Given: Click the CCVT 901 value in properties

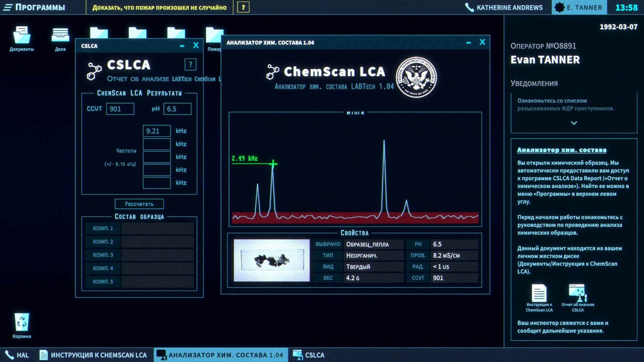Looking at the screenshot, I should pyautogui.click(x=454, y=278).
